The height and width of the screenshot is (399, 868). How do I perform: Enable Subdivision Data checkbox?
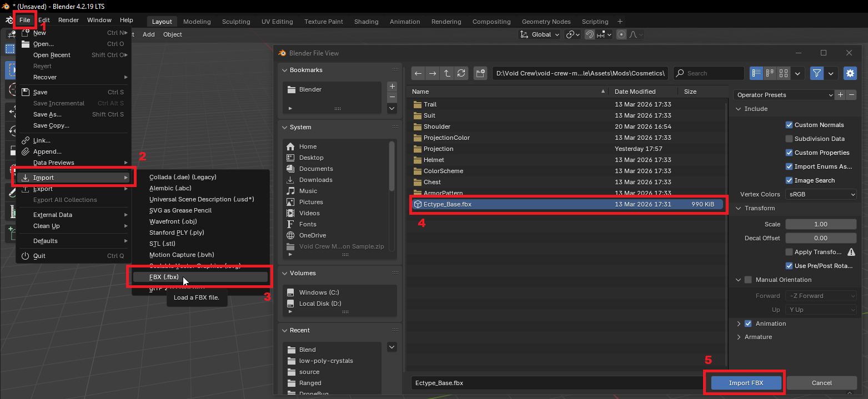point(789,139)
